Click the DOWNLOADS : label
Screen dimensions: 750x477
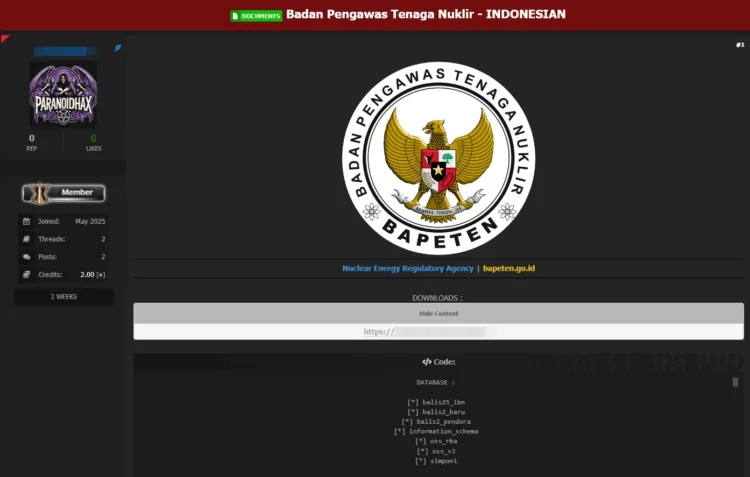click(437, 298)
